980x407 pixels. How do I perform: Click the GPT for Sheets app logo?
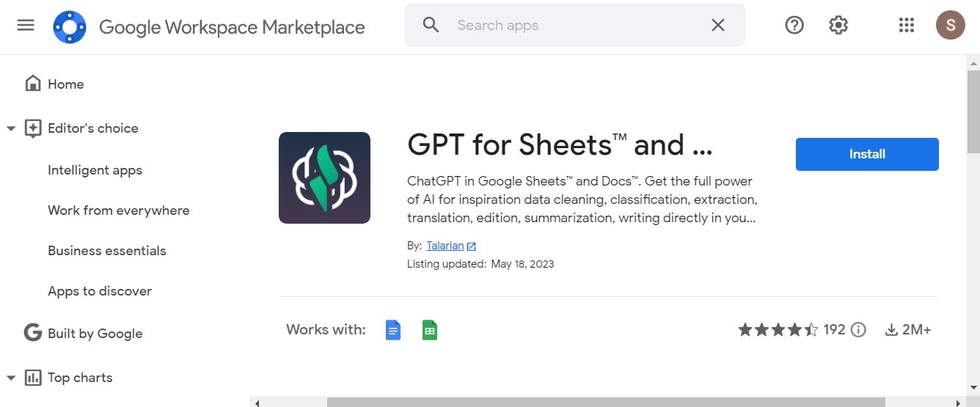click(324, 177)
